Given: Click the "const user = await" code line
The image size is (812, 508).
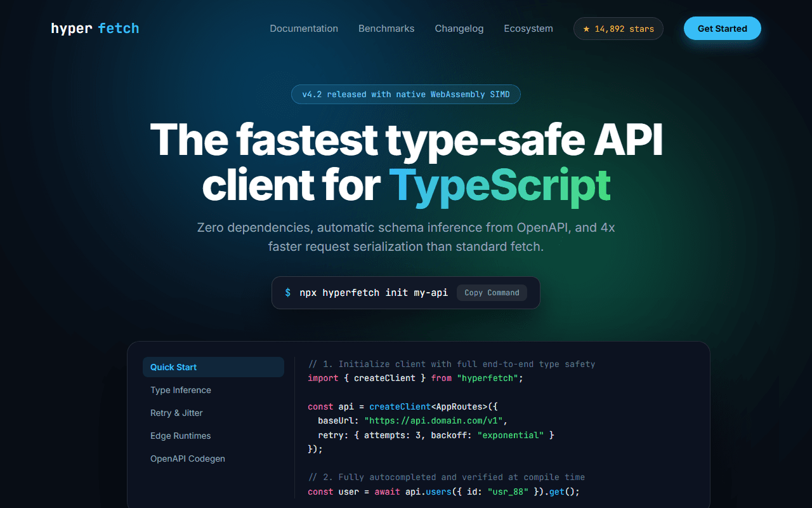Looking at the screenshot, I should click(x=444, y=492).
